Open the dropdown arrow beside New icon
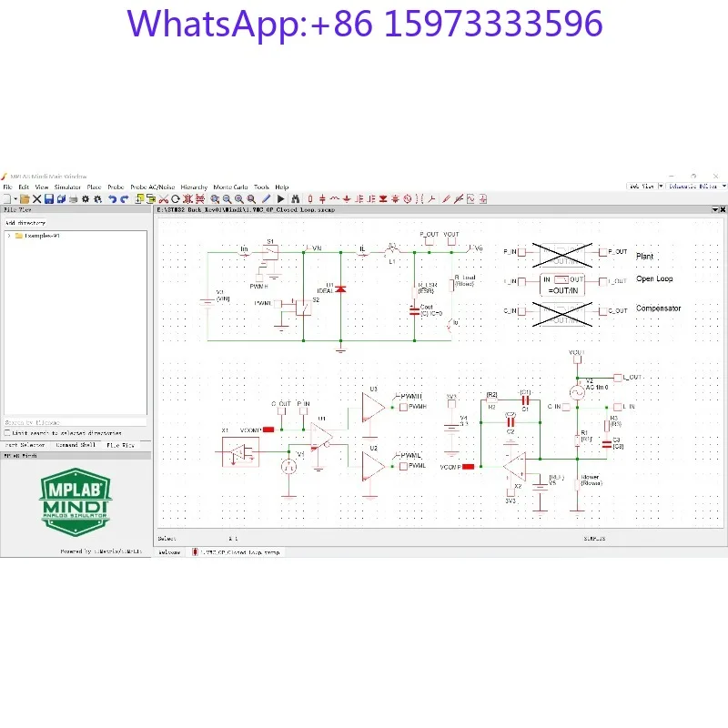This screenshot has width=728, height=728. (15, 199)
